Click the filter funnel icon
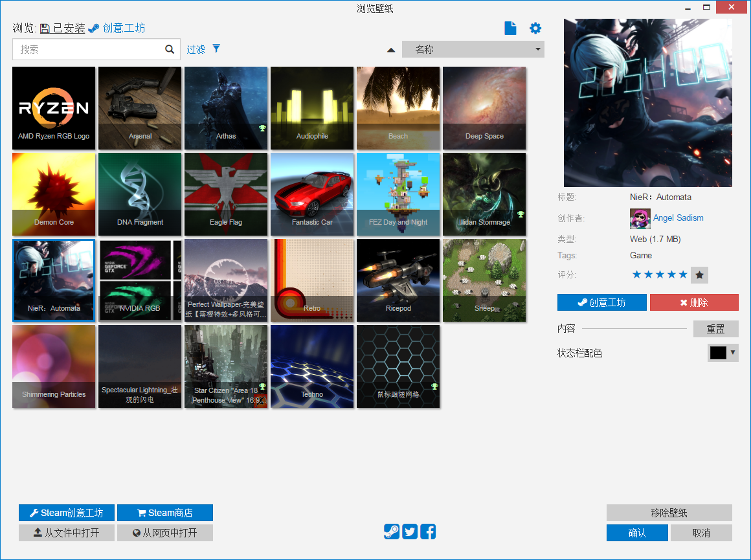751x560 pixels. pos(216,49)
